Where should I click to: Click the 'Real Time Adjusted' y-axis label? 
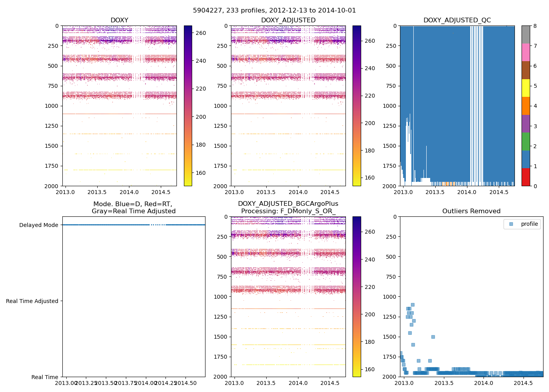click(32, 301)
